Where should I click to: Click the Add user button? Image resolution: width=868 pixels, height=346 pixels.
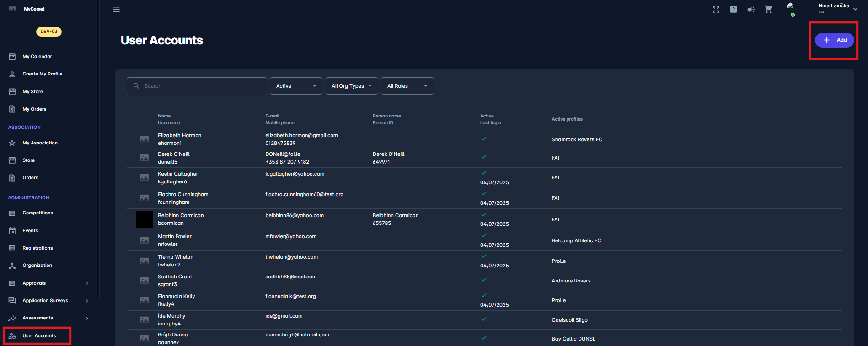click(x=834, y=40)
